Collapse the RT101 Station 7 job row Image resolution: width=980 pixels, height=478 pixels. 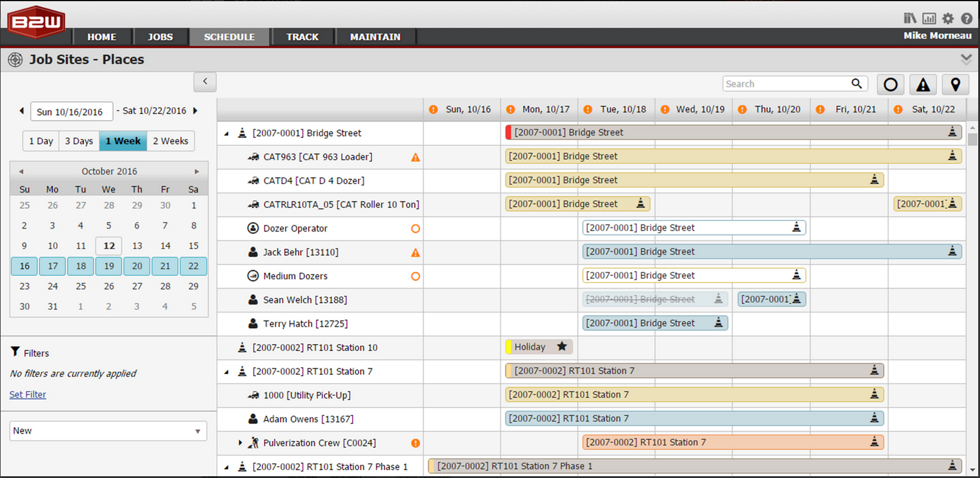[226, 373]
